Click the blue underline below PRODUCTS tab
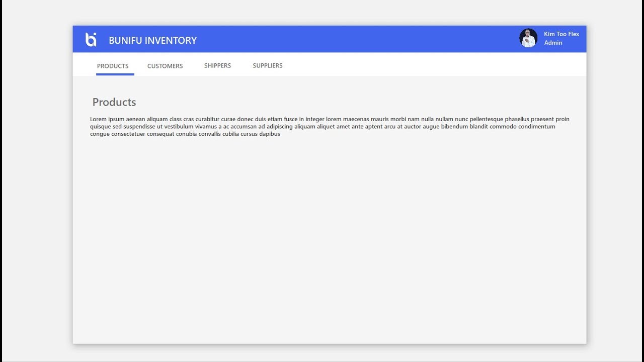 [115, 74]
